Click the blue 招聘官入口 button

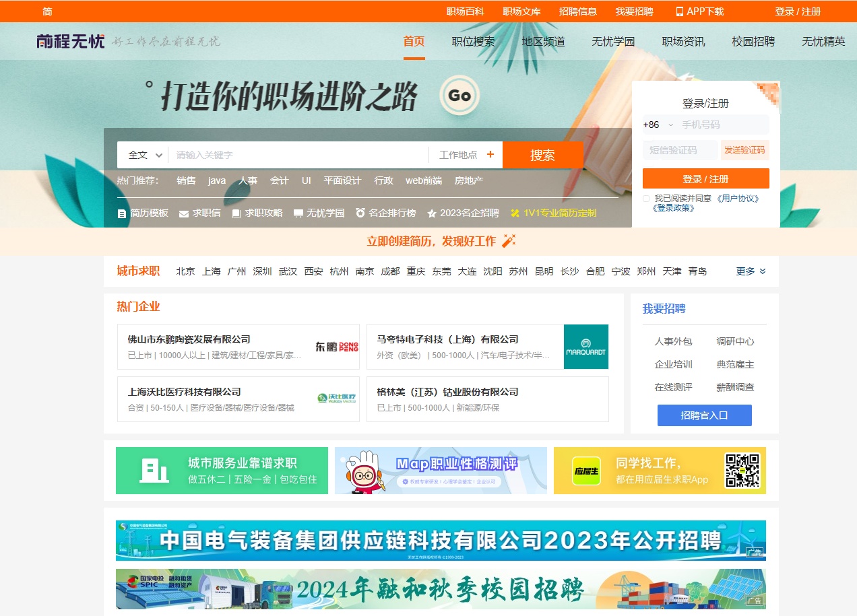[x=705, y=415]
